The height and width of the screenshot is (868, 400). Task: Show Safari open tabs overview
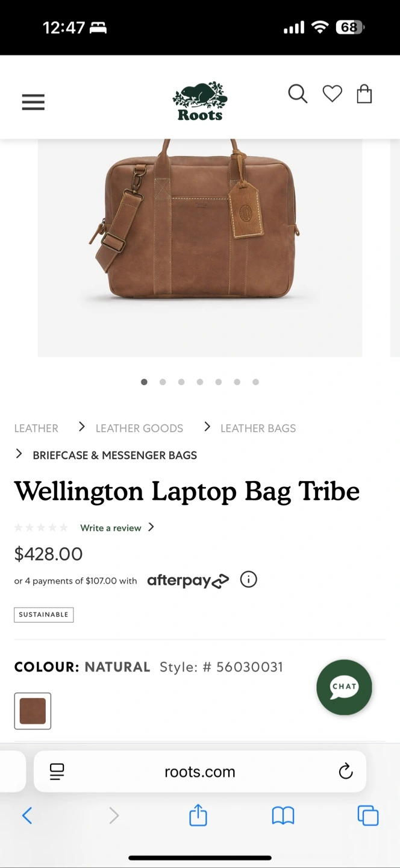[x=368, y=816]
